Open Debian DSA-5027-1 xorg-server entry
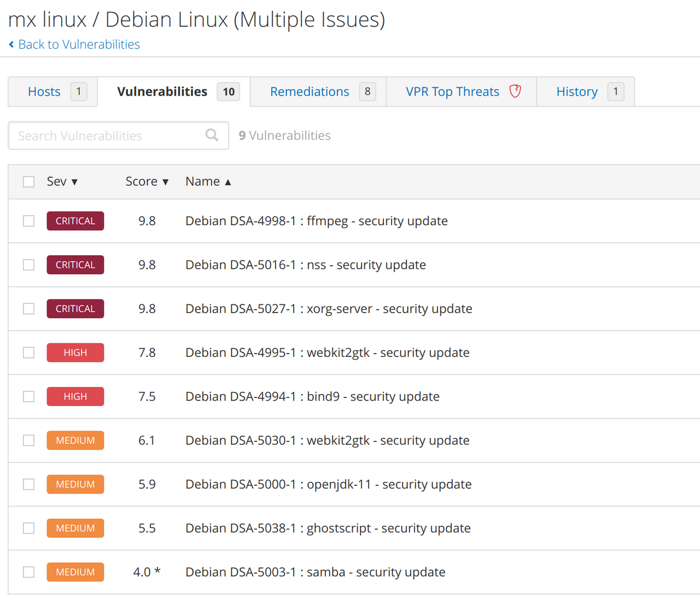 [328, 309]
